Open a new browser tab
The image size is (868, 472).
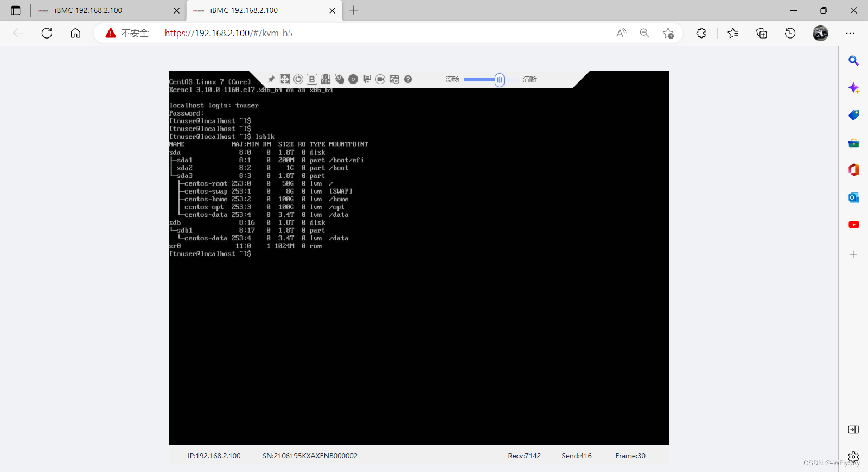click(354, 10)
